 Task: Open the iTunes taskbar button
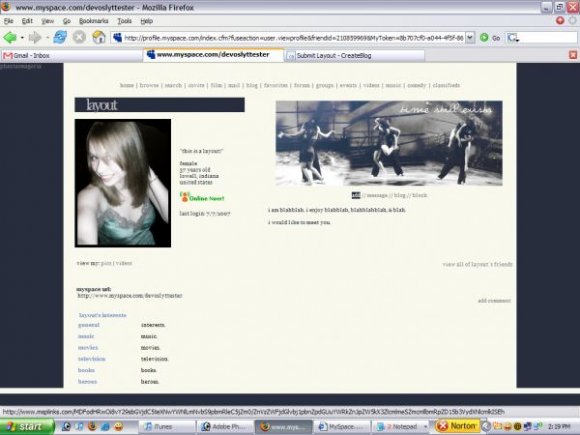pyautogui.click(x=168, y=426)
